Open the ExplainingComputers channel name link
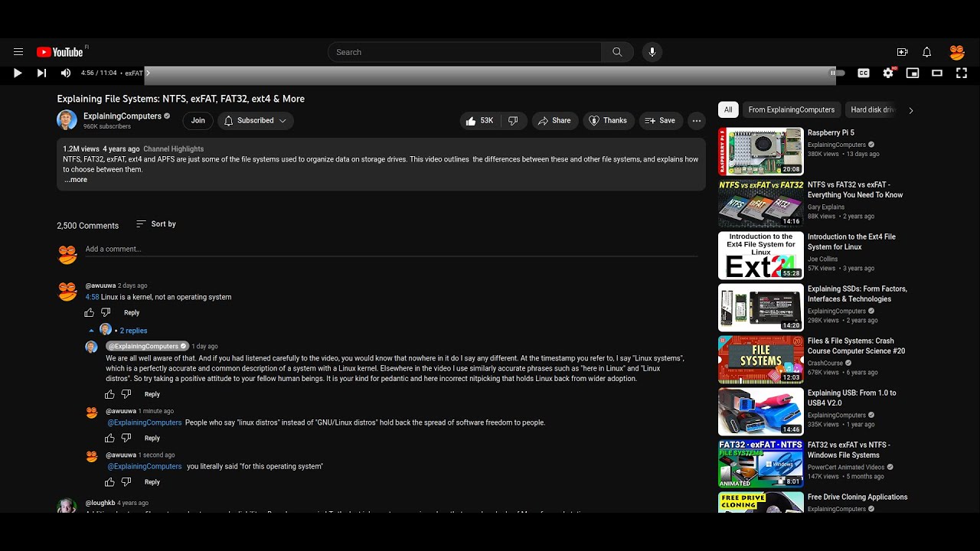Image resolution: width=980 pixels, height=551 pixels. click(122, 116)
